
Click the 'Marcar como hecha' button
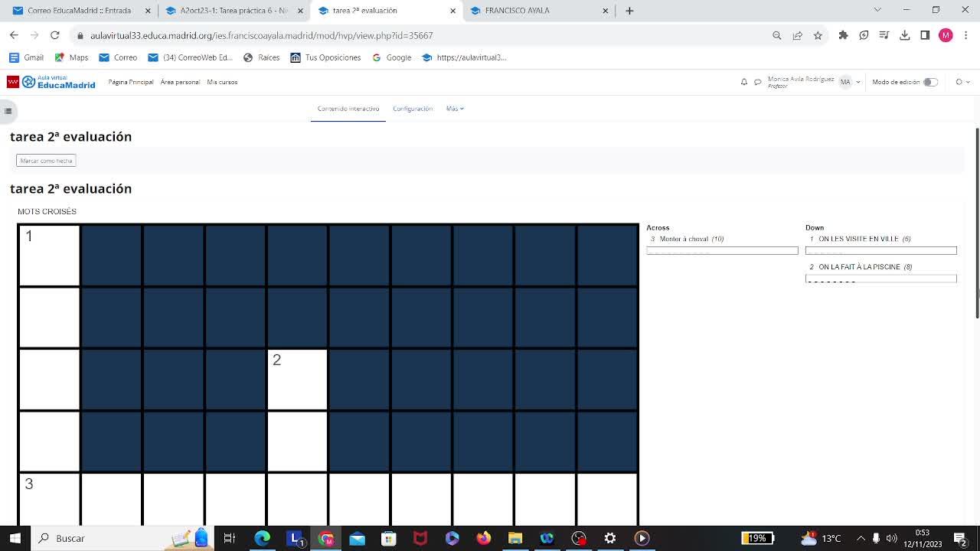(46, 161)
